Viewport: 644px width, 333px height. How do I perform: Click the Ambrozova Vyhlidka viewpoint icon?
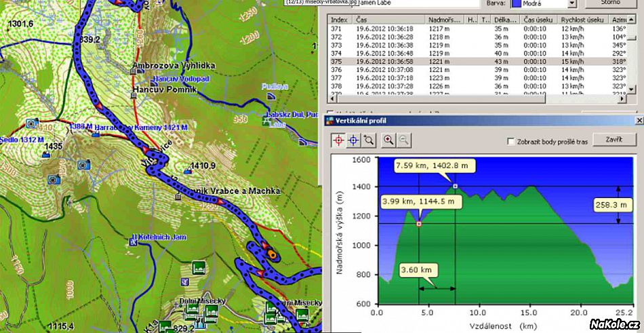(133, 72)
